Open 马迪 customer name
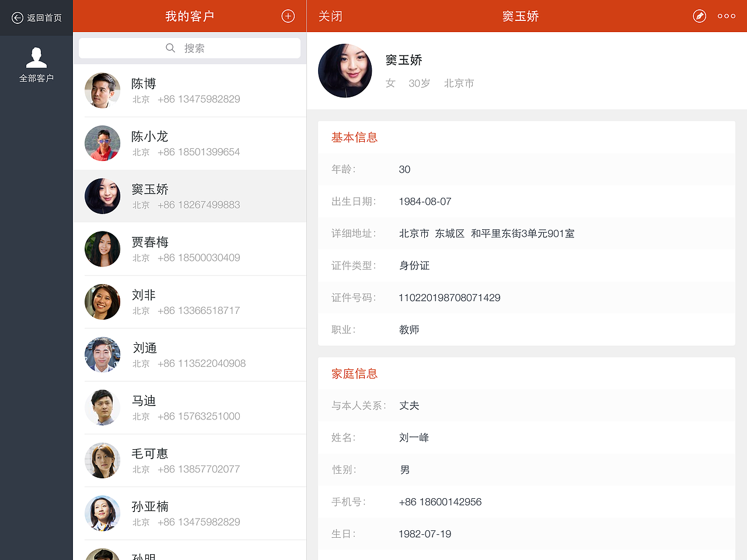The image size is (747, 560). [144, 401]
